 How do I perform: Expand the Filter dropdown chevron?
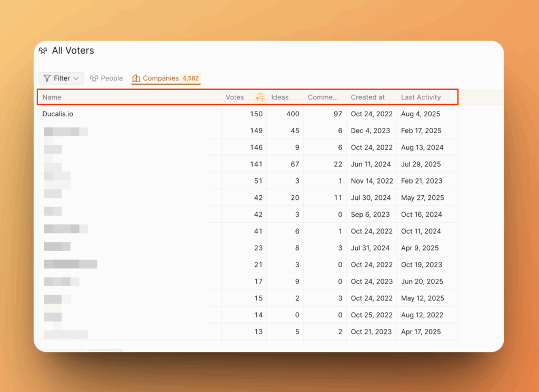click(x=76, y=78)
